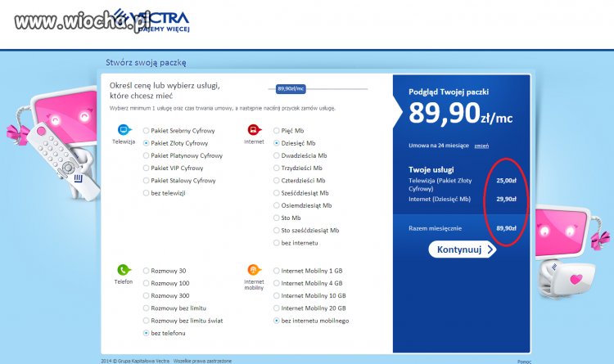Screen dimensions: 614x364
Task: Click 'Razem miesięcznie' total label
Action: pyautogui.click(x=435, y=228)
